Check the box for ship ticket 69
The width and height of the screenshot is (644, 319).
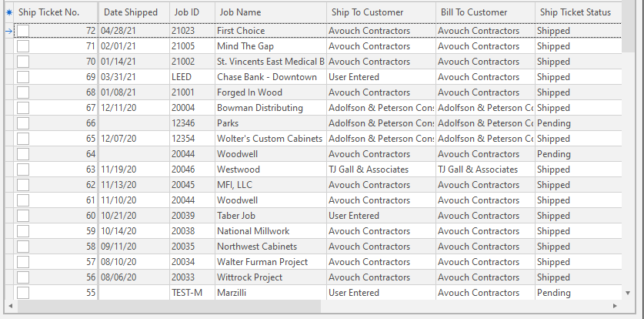tap(23, 77)
